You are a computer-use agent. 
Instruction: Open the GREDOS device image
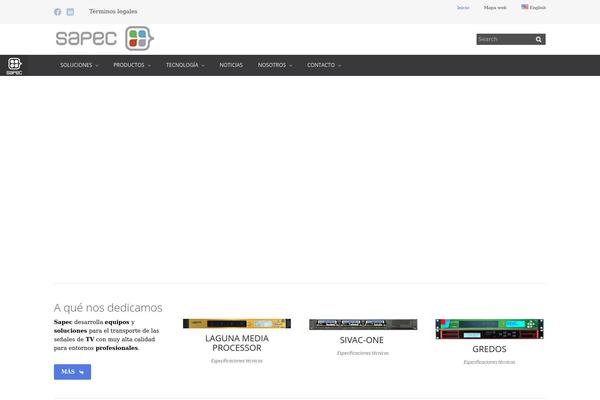489,329
